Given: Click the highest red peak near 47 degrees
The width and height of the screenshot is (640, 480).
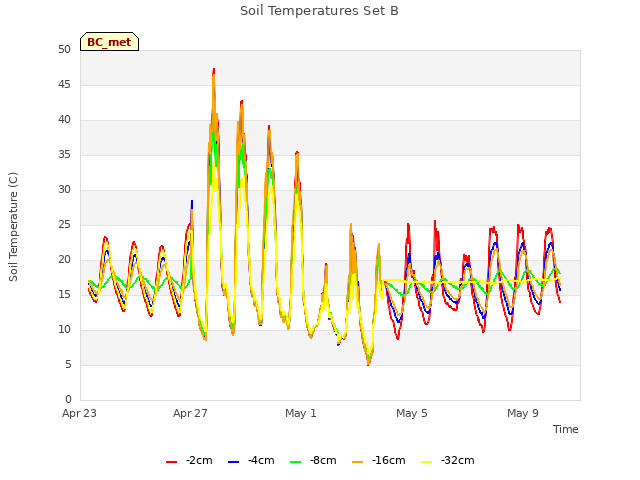Looking at the screenshot, I should click(x=213, y=70).
